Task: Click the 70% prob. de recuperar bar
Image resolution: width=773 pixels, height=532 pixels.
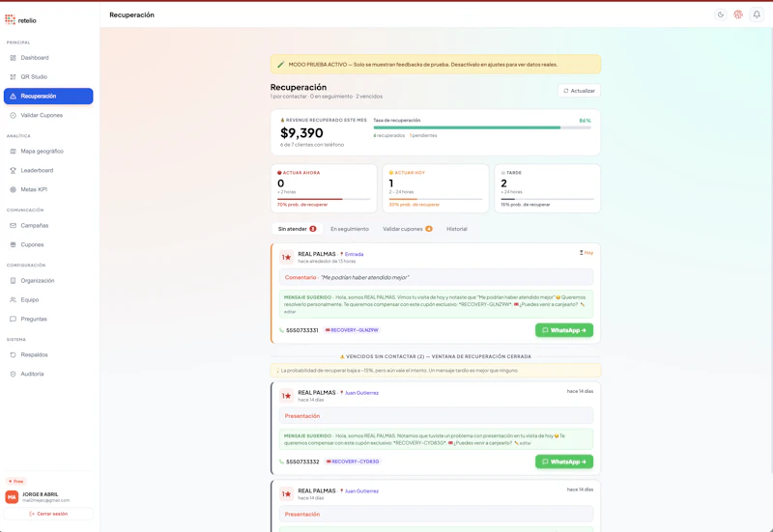Action: tap(324, 199)
